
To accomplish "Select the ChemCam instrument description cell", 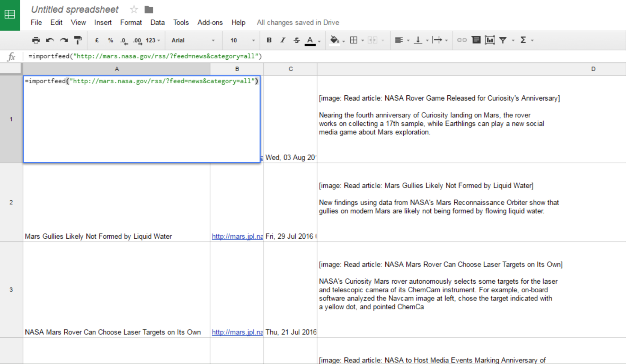I will [472, 290].
